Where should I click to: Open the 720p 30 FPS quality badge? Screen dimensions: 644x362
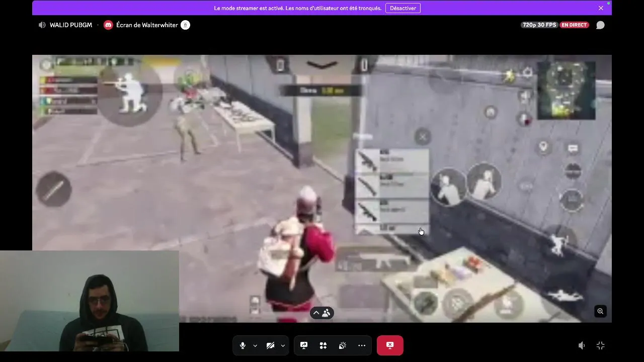point(539,25)
